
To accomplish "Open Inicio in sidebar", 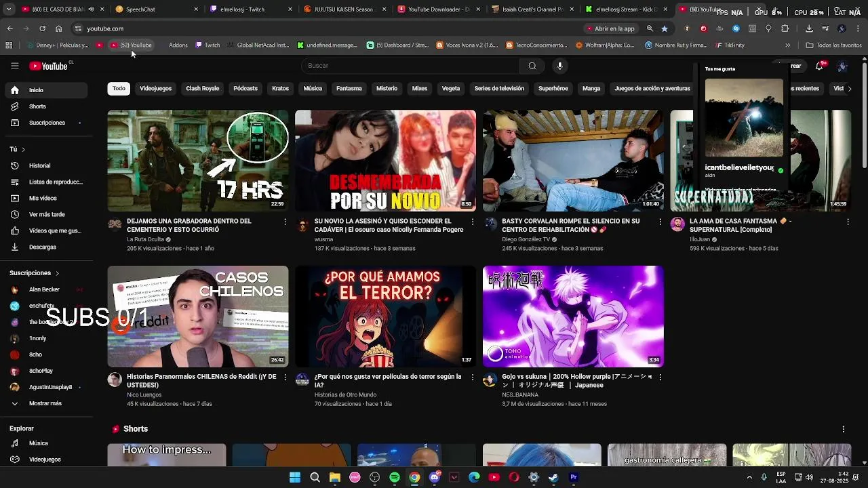I will 45,90.
